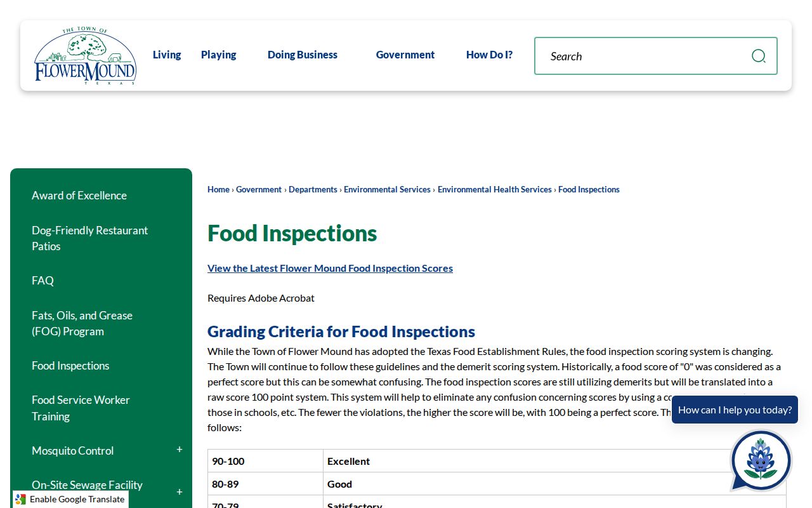Expand the On-Site Sewage Facility submenu
This screenshot has height=508, width=812.
[x=180, y=491]
